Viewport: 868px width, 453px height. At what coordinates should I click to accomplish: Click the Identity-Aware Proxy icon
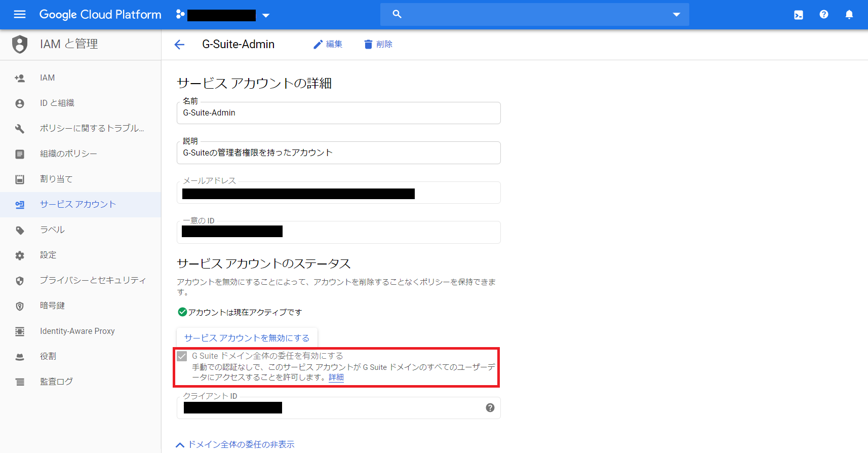click(20, 331)
